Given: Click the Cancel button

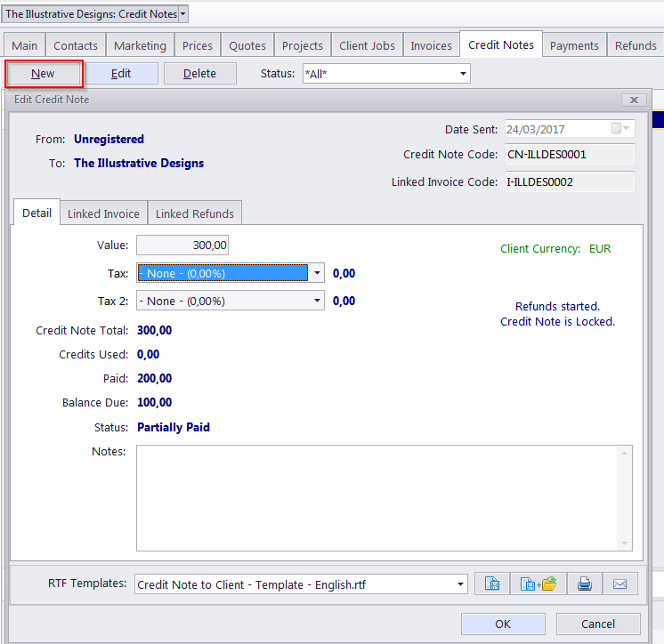Looking at the screenshot, I should [597, 624].
